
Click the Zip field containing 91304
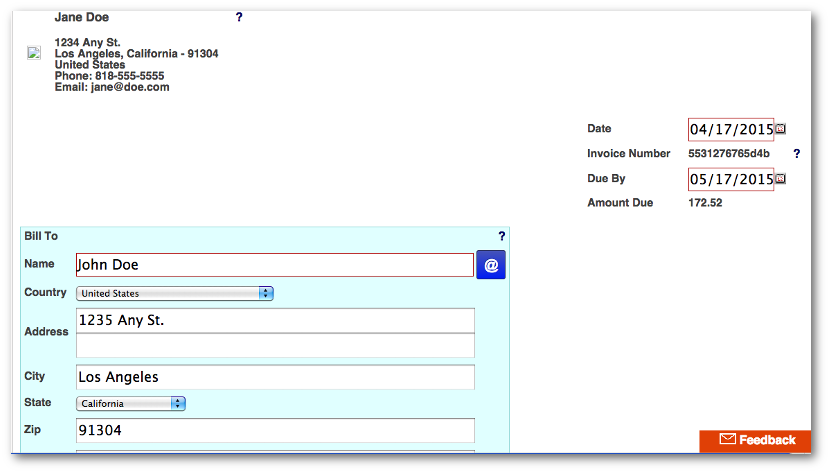[275, 431]
